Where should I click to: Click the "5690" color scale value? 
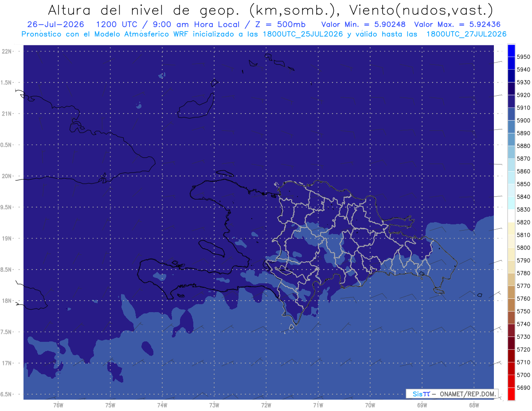pos(524,388)
